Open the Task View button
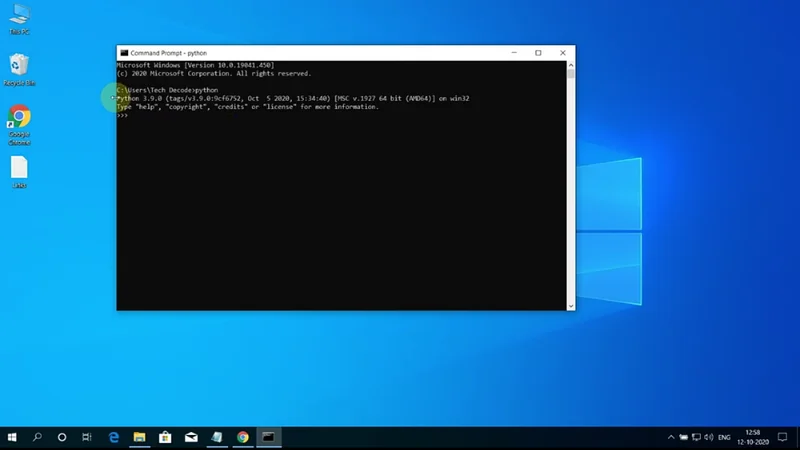800x450 pixels. coord(87,437)
